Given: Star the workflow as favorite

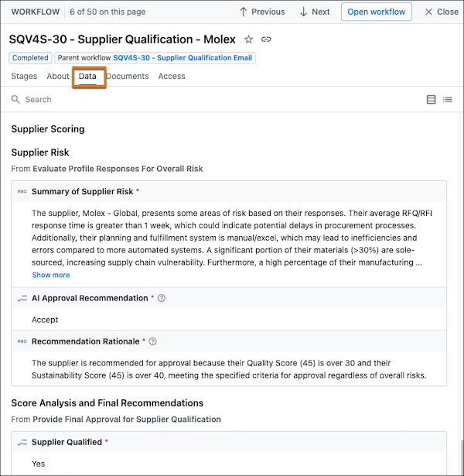Looking at the screenshot, I should [249, 39].
